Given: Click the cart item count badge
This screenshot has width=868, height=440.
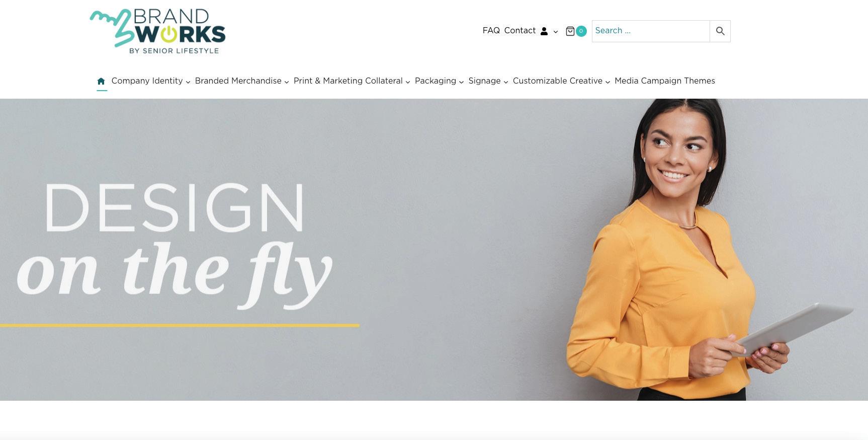Looking at the screenshot, I should pyautogui.click(x=581, y=31).
